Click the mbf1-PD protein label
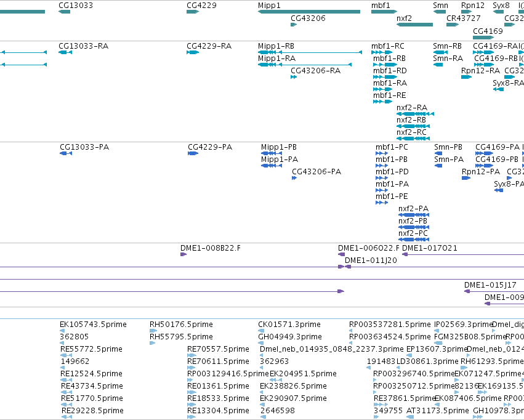524x420 pixels. click(392, 172)
